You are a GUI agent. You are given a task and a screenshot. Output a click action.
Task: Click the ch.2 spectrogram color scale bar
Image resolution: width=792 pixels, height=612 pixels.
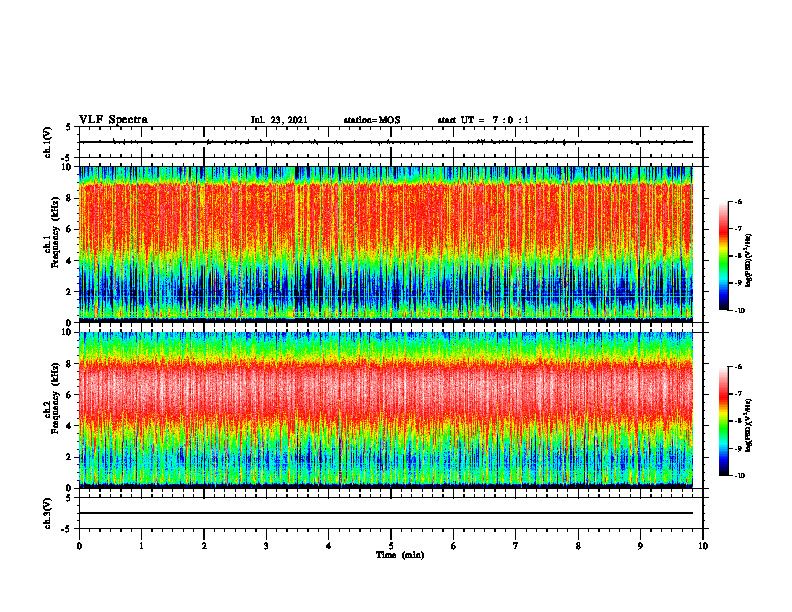[x=724, y=421]
